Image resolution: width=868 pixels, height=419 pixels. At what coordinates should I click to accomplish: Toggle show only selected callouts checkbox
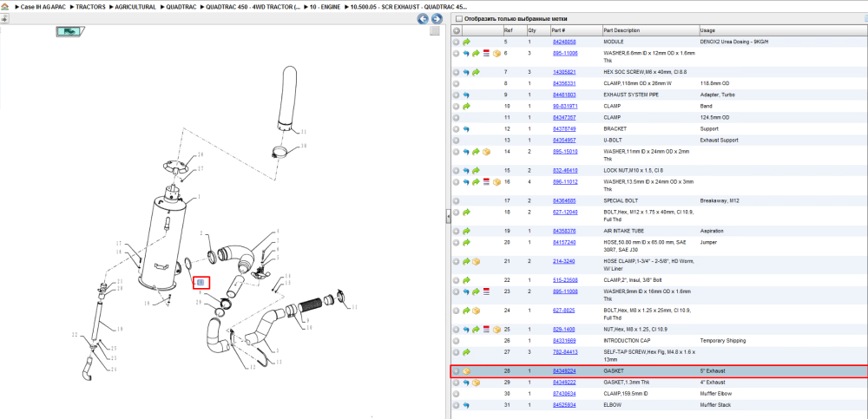458,19
